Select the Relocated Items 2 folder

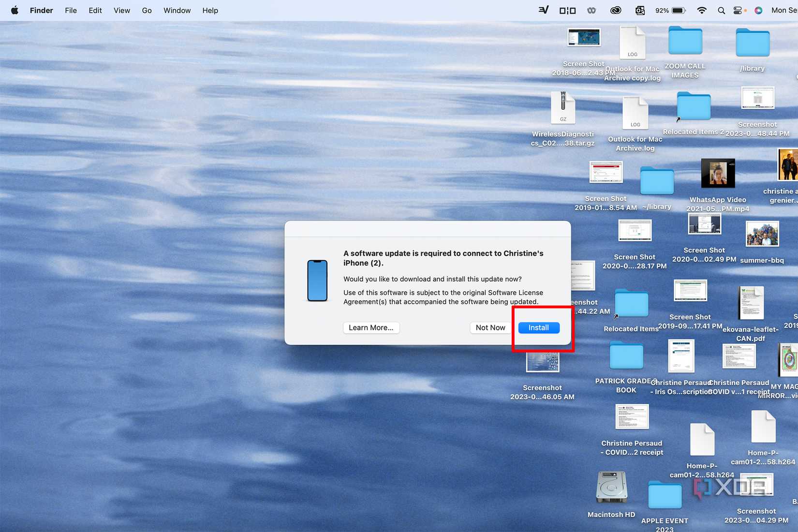click(694, 106)
